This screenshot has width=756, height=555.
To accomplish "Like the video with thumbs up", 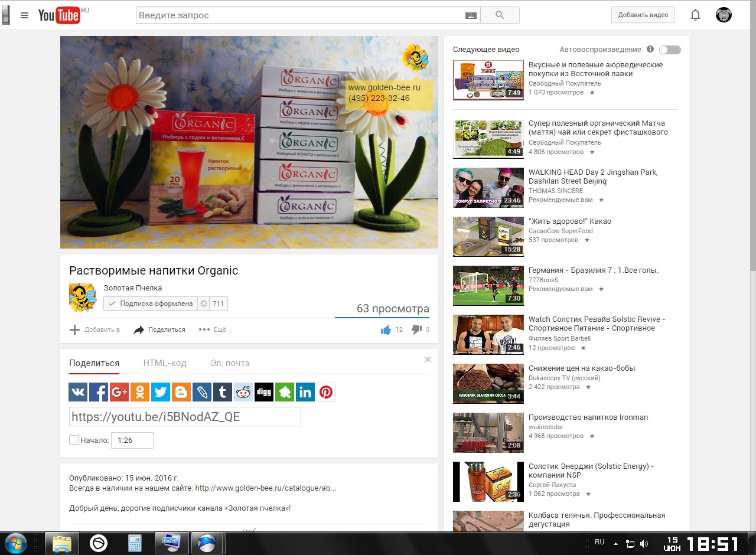I will [386, 329].
